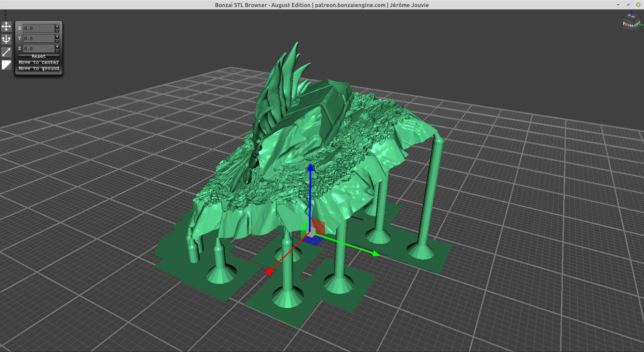Click the Reset button
The width and height of the screenshot is (644, 352).
(x=39, y=56)
